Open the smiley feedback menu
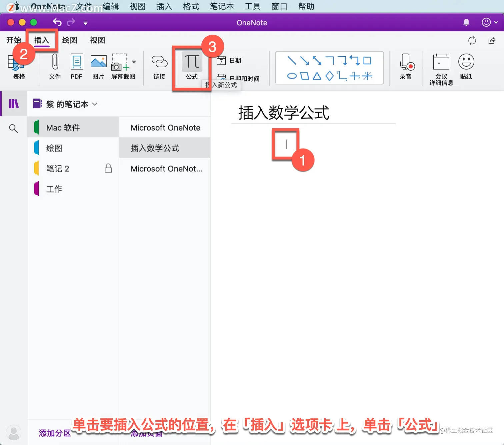Viewport: 504px width, 445px height. pyautogui.click(x=489, y=22)
